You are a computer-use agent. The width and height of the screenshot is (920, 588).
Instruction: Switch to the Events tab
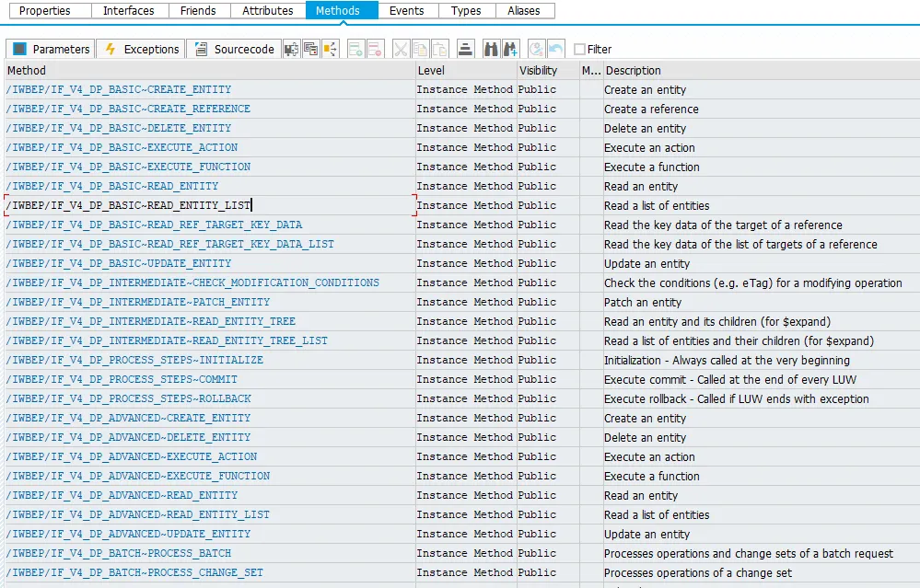click(407, 11)
